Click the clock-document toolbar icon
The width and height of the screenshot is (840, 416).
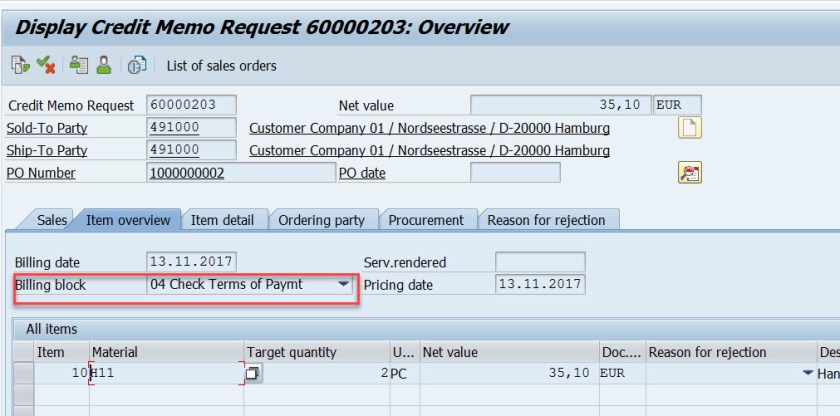[x=137, y=65]
